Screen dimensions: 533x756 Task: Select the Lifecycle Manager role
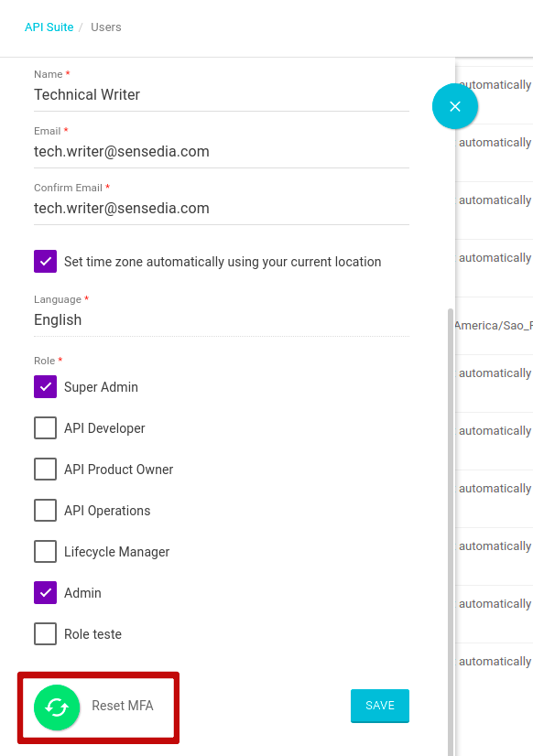tap(45, 551)
